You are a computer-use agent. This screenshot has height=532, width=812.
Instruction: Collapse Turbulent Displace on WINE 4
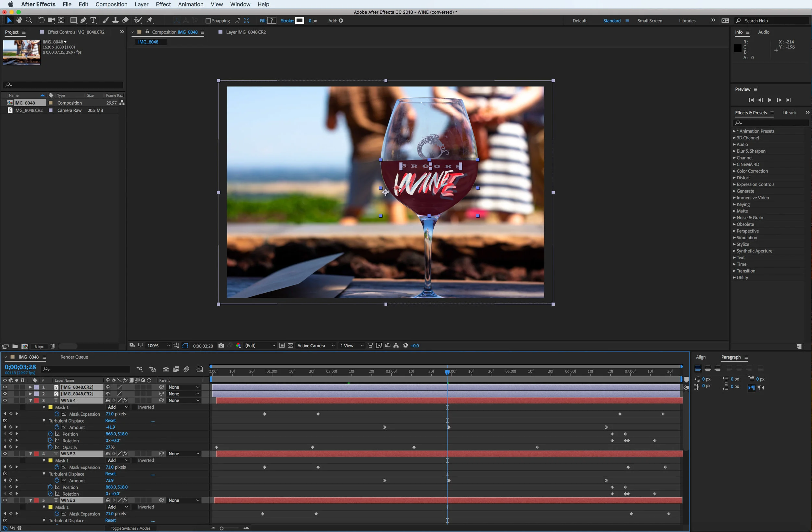(44, 421)
